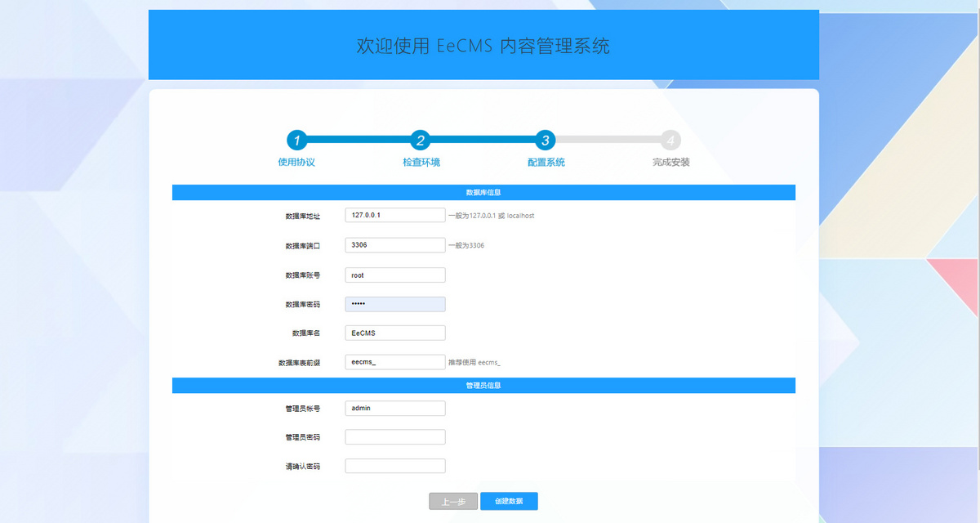Screen dimensions: 980x523
Task: Select the 检查环境 step label
Action: click(x=421, y=163)
